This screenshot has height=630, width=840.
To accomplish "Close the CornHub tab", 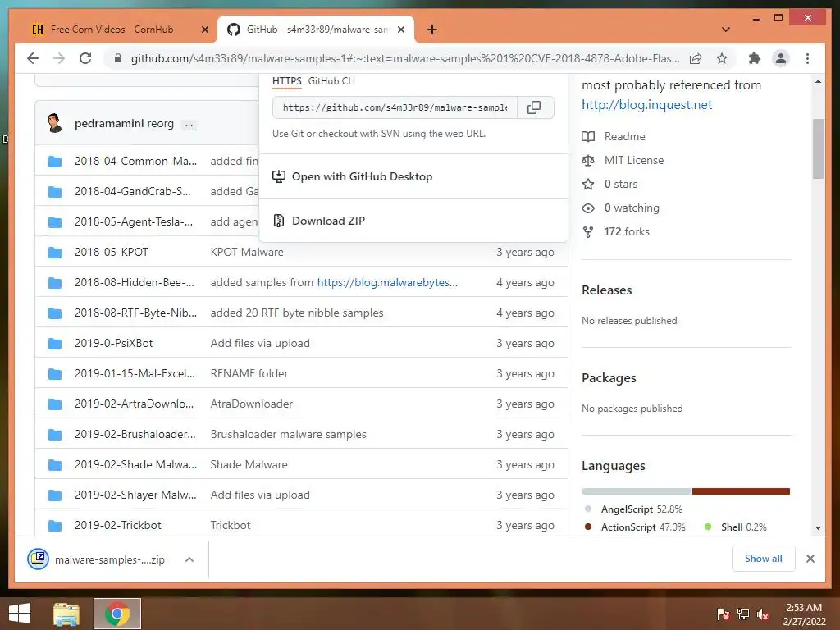I will (204, 30).
